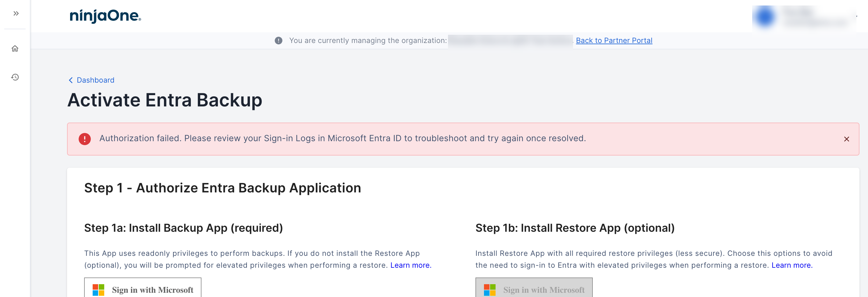Click Step 1a: Install Backup App heading
This screenshot has height=297, width=868.
coord(183,228)
